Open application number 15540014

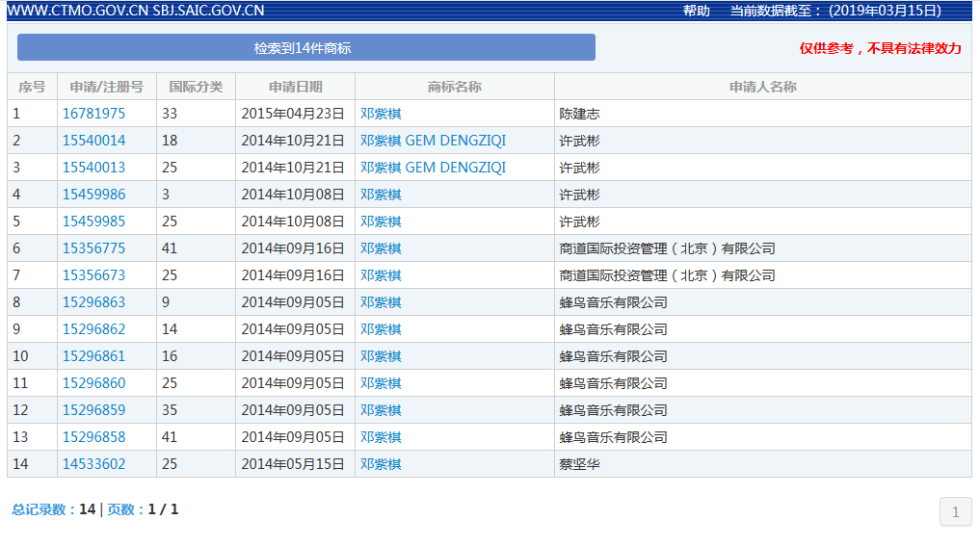93,141
